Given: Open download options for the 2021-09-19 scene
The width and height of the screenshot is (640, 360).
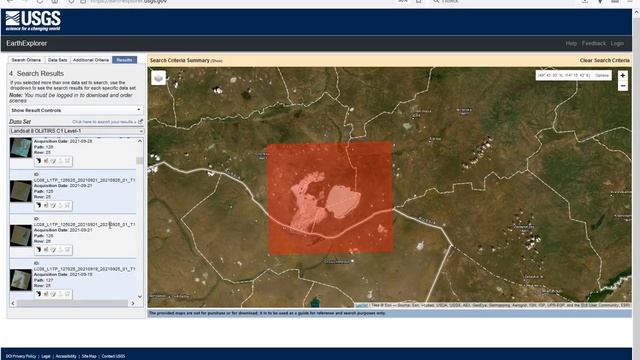Looking at the screenshot, I should (60, 294).
